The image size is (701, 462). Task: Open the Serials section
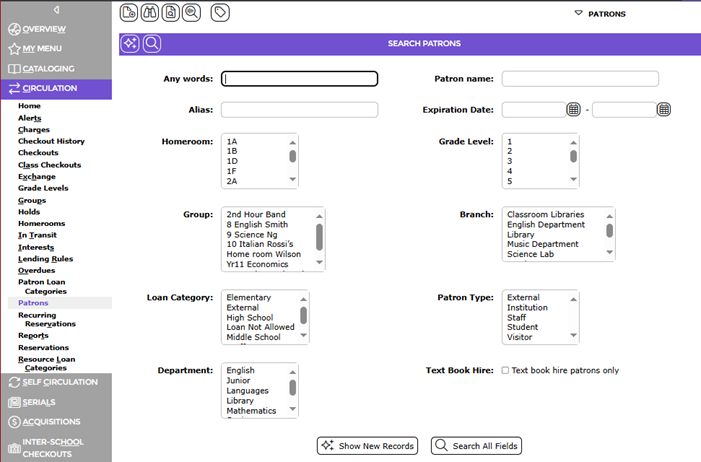click(32, 402)
